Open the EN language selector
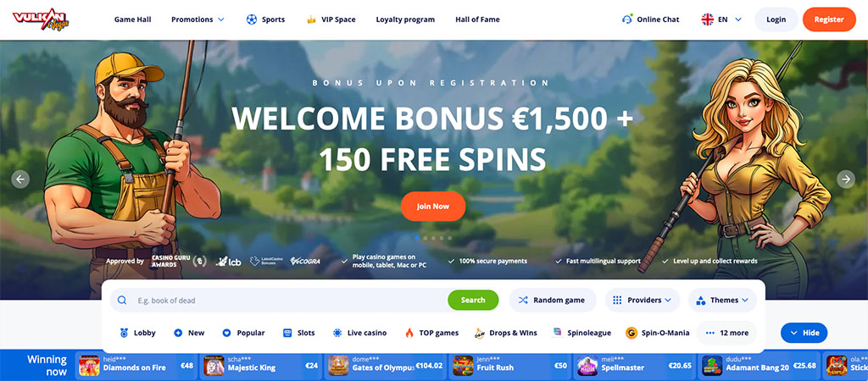The height and width of the screenshot is (381, 868). click(722, 19)
